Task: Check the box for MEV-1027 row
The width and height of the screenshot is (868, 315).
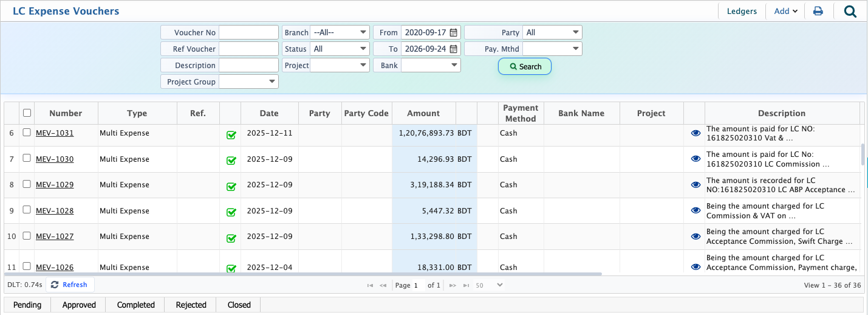Action: [26, 235]
